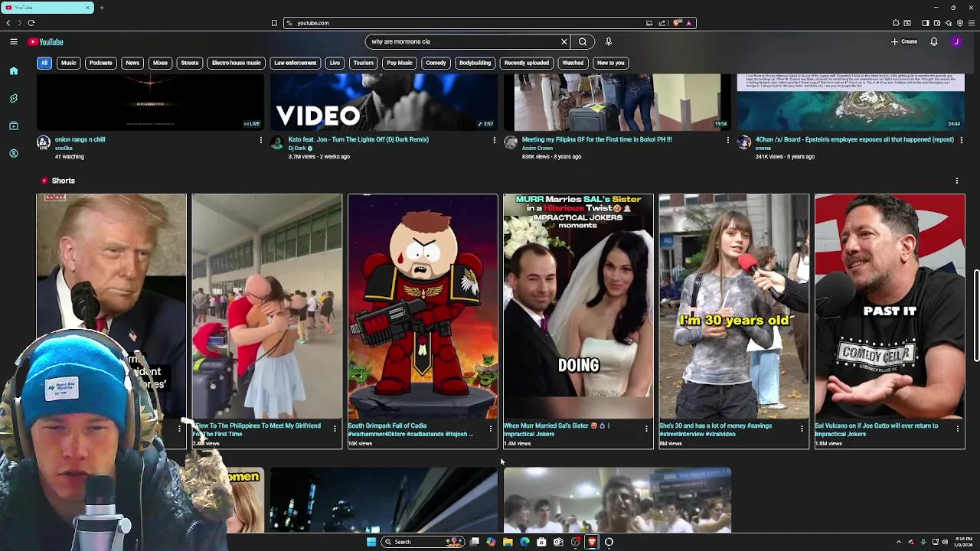Select the Tourism filter chip
Viewport: 980px width, 551px height.
tap(364, 63)
